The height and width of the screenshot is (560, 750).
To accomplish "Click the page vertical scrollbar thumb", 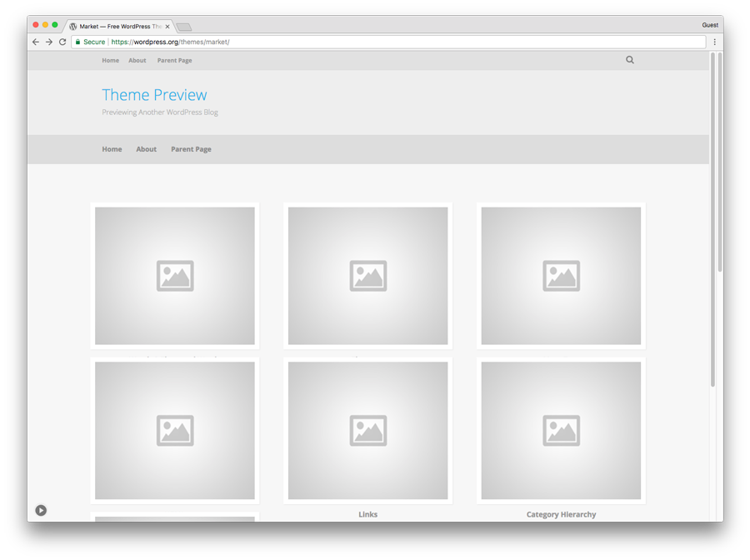I will click(712, 219).
